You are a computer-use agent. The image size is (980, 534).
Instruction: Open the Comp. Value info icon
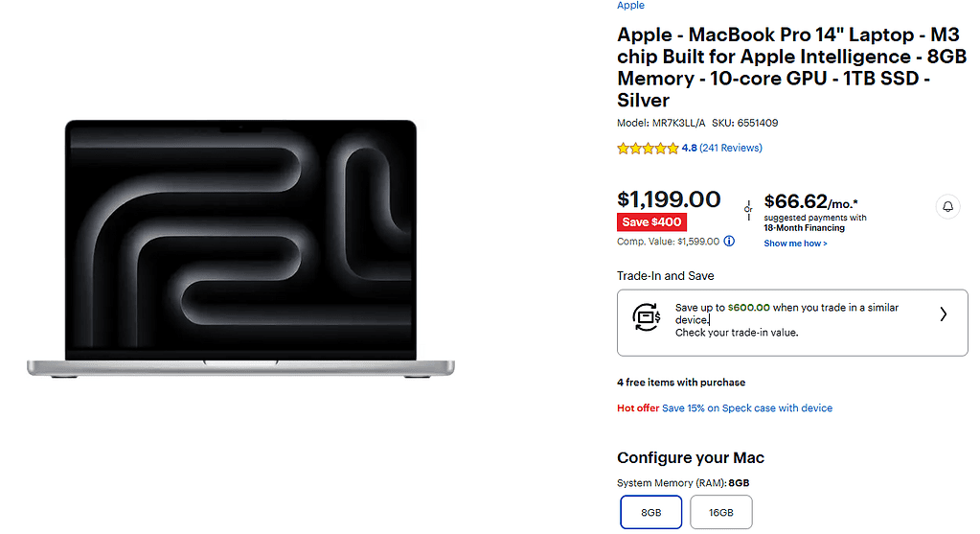[729, 242]
